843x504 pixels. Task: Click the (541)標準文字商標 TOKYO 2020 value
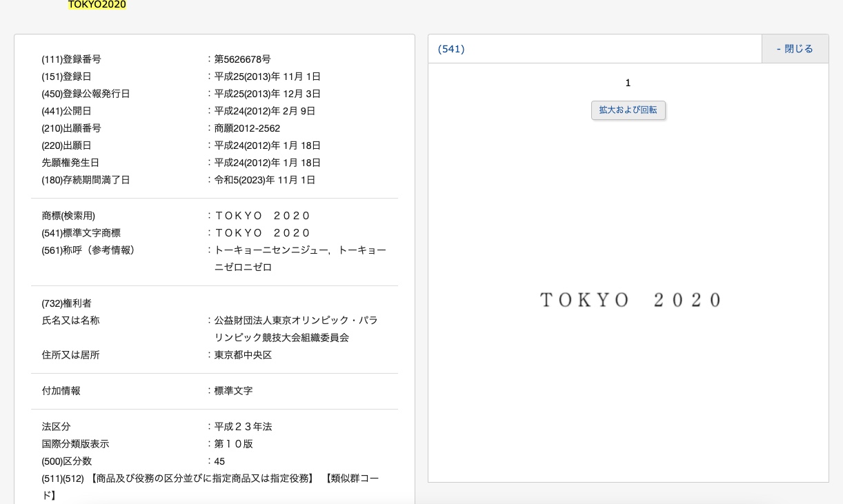click(x=262, y=233)
